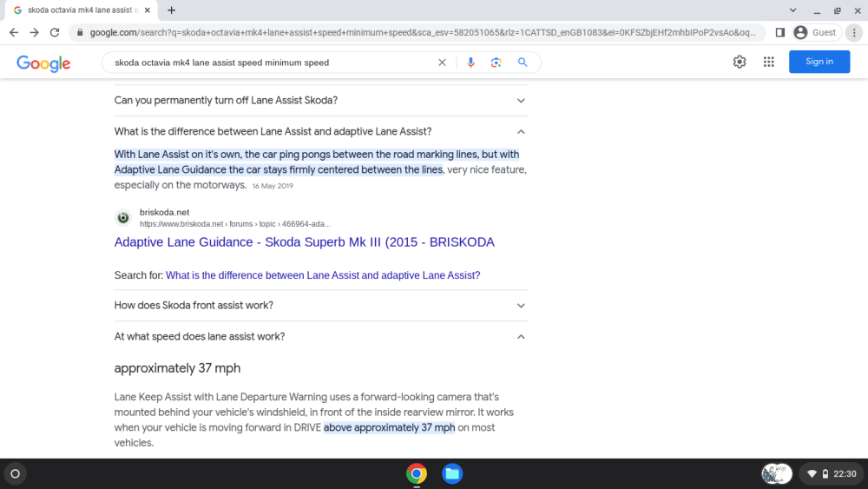The width and height of the screenshot is (868, 489).
Task: Open the Files app on the shelf
Action: coord(452,473)
